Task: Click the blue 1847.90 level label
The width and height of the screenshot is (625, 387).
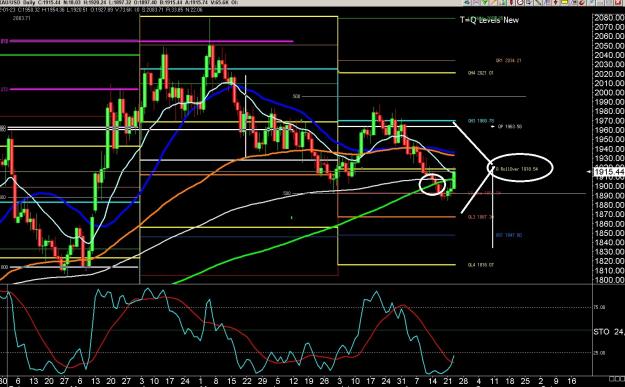Action: [x=509, y=235]
